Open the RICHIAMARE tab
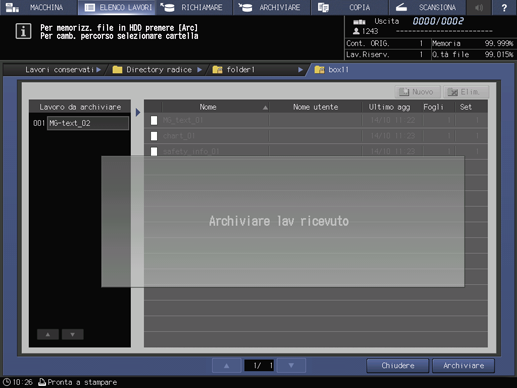517x388 pixels. (194, 7)
